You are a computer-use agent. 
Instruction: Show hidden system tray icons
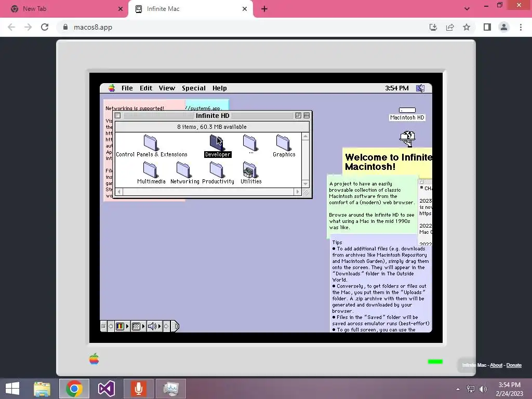click(458, 389)
